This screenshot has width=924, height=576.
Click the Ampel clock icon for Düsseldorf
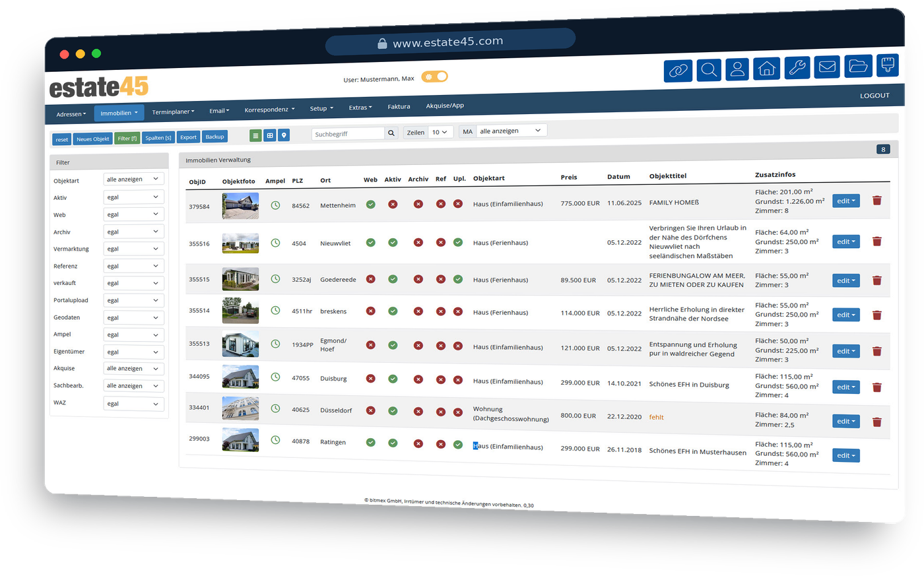click(x=275, y=408)
